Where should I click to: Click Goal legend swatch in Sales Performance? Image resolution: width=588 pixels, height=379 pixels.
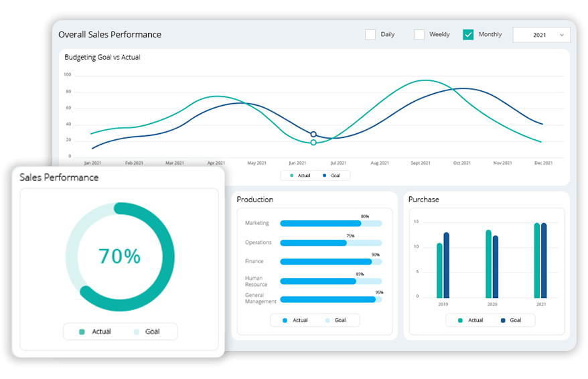pyautogui.click(x=137, y=331)
